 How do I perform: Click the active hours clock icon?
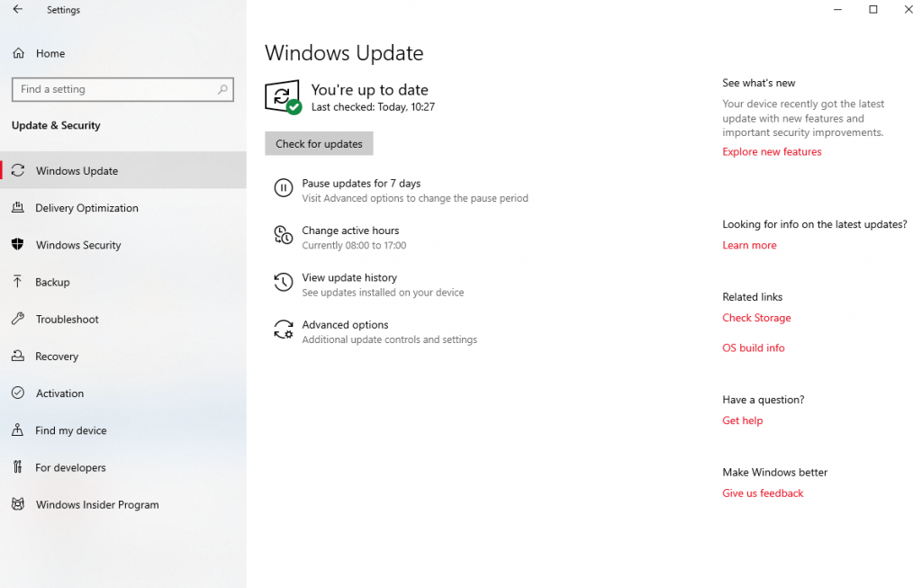click(284, 235)
